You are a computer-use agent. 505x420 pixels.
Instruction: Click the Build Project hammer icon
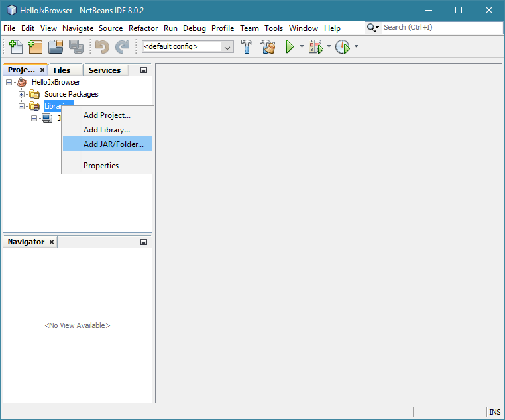click(x=247, y=46)
